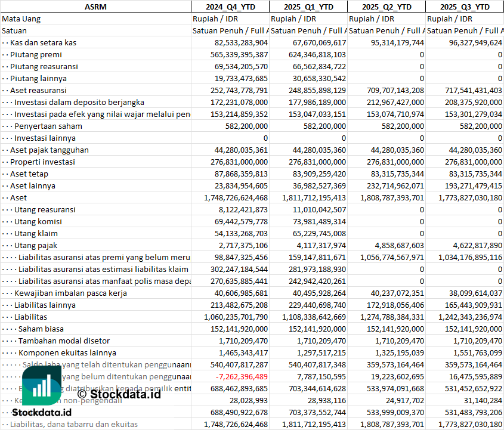Select the 2024_Q4_YTD column header

click(x=230, y=7)
